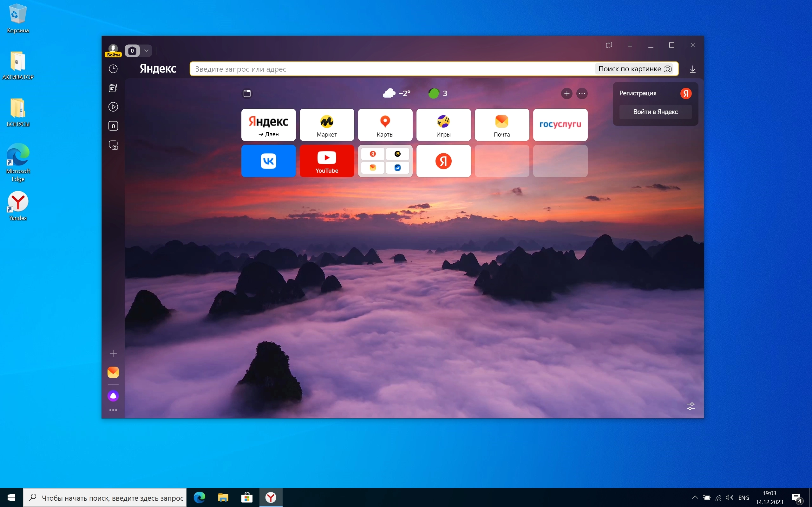
Task: Expand sidebar three-dots more options
Action: tap(113, 410)
